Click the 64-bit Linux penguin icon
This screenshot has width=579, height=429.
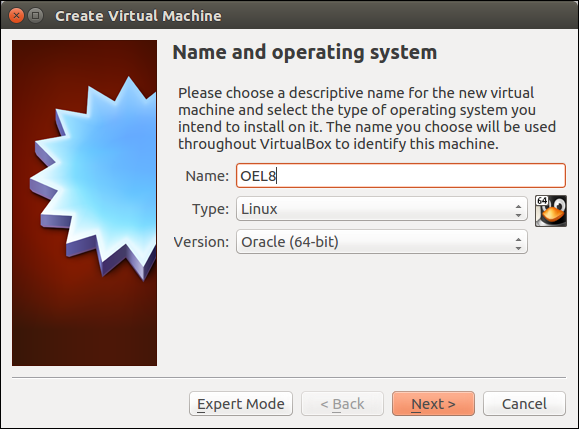click(551, 211)
